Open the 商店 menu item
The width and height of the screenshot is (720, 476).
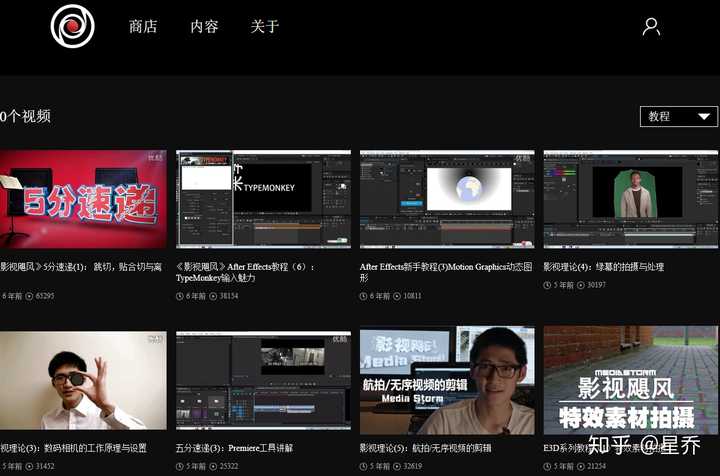click(x=143, y=26)
